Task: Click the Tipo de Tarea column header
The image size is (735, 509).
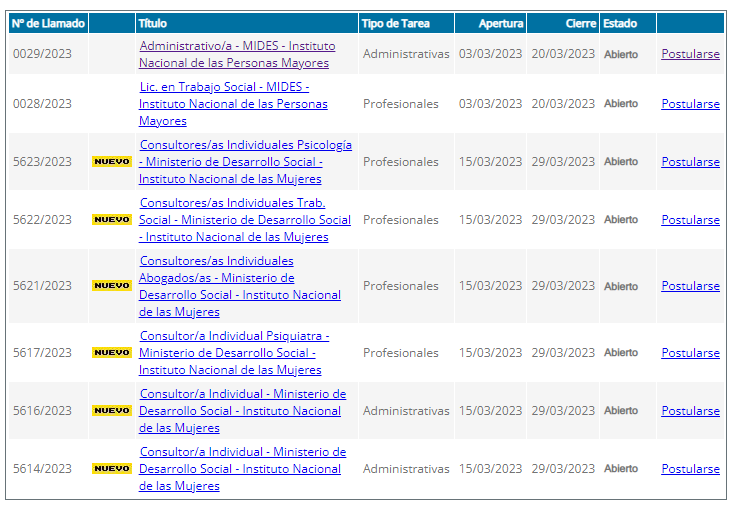Action: pyautogui.click(x=406, y=23)
